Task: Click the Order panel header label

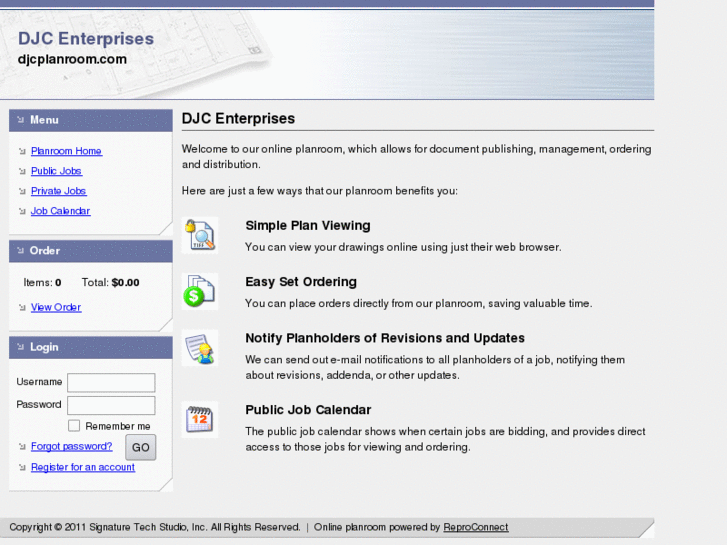Action: coord(45,250)
